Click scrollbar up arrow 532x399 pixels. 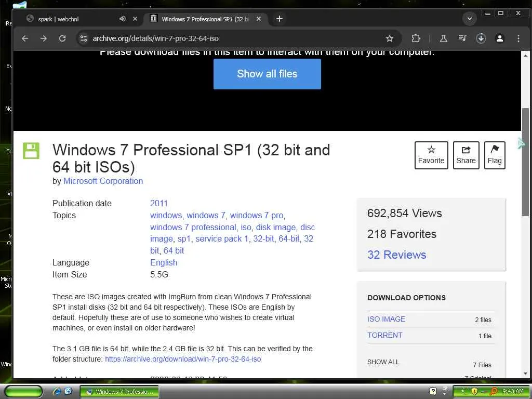tap(525, 55)
